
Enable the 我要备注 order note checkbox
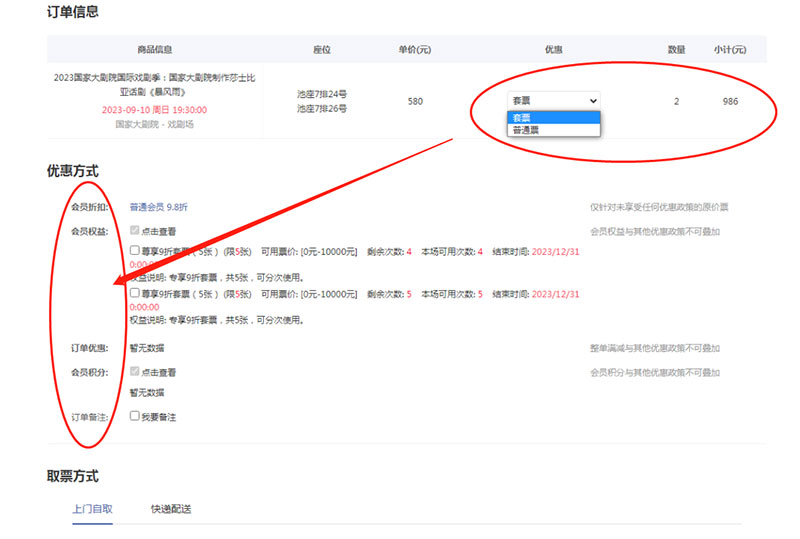point(135,416)
